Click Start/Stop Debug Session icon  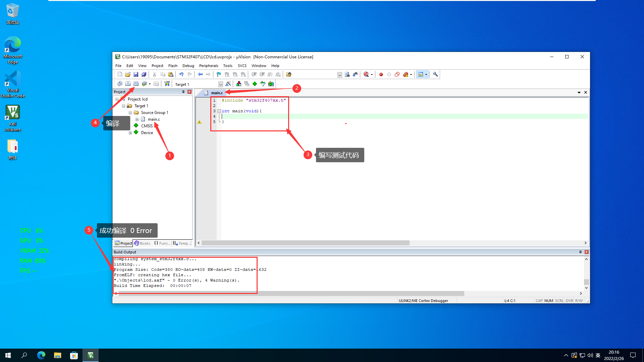pos(366,74)
